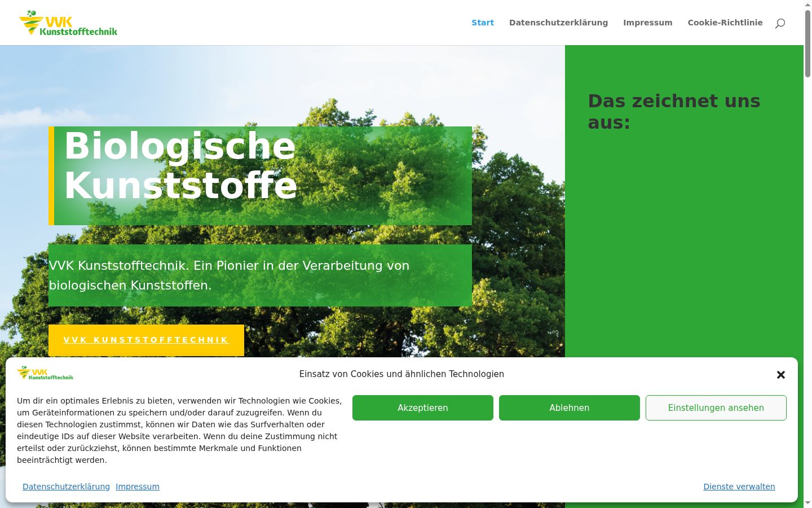Open Impressum link in cookie banner
Image resolution: width=812 pixels, height=508 pixels.
[138, 487]
